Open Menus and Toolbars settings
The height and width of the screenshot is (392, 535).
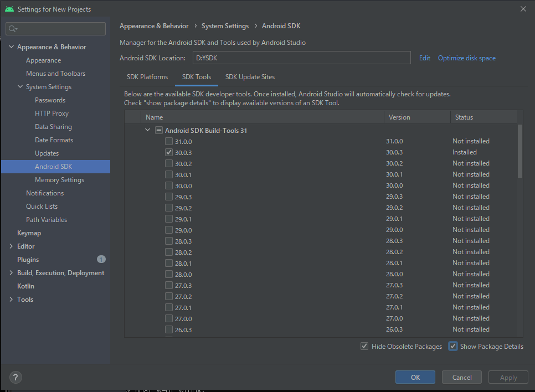(55, 74)
